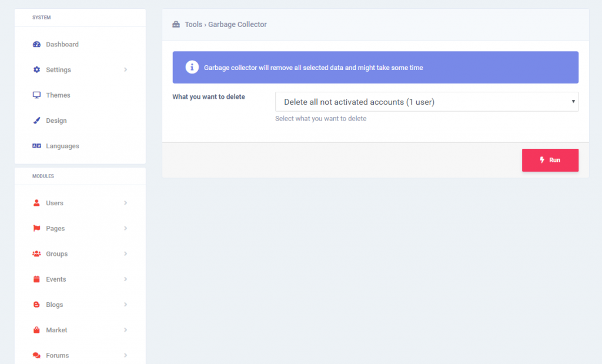Screen dimensions: 602x364
Task: Open the Pages menu item label
Action: pyautogui.click(x=55, y=229)
